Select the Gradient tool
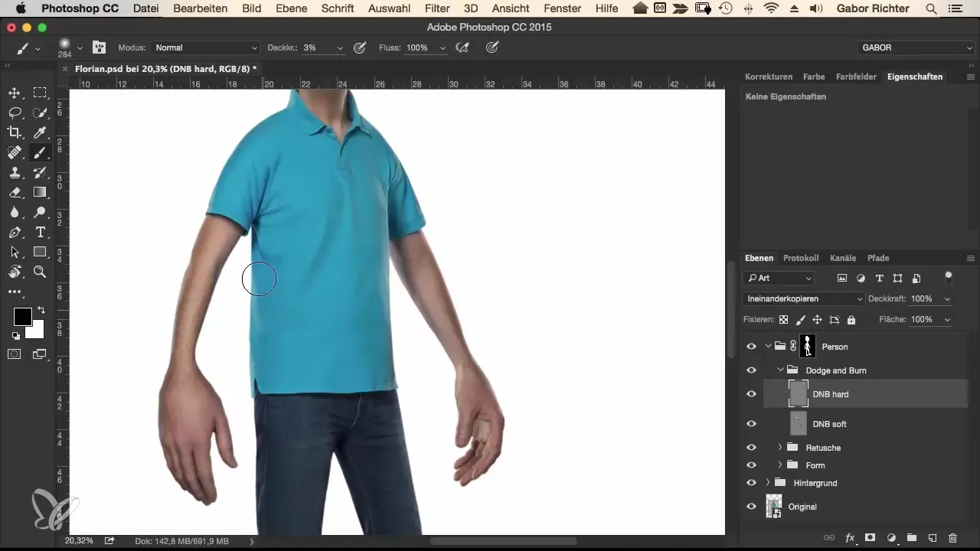The height and width of the screenshot is (551, 980). click(40, 192)
